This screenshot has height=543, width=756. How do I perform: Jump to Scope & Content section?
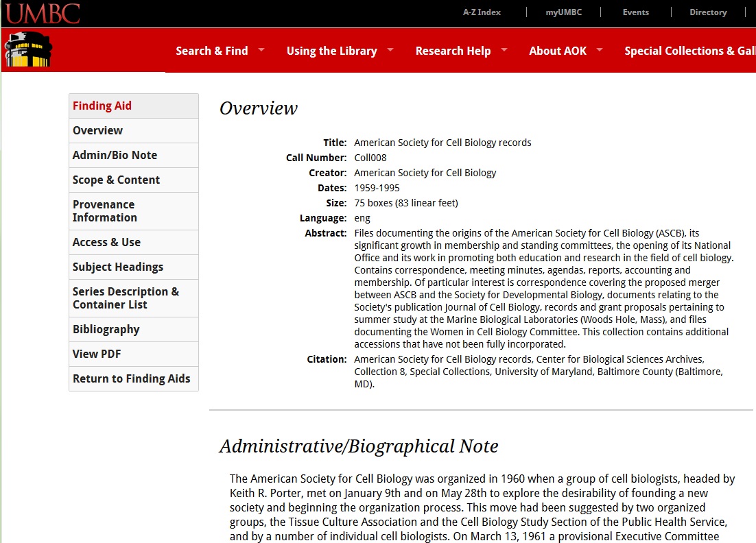(x=134, y=180)
